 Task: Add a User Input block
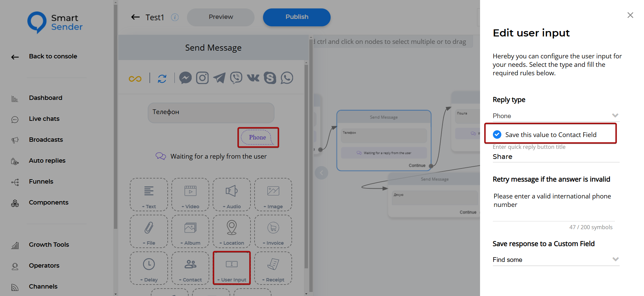pyautogui.click(x=232, y=268)
